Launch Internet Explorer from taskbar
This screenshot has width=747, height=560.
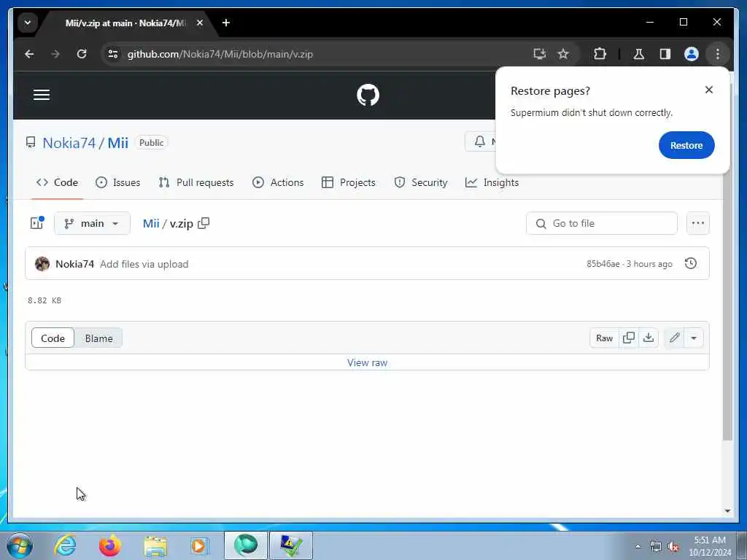(65, 545)
